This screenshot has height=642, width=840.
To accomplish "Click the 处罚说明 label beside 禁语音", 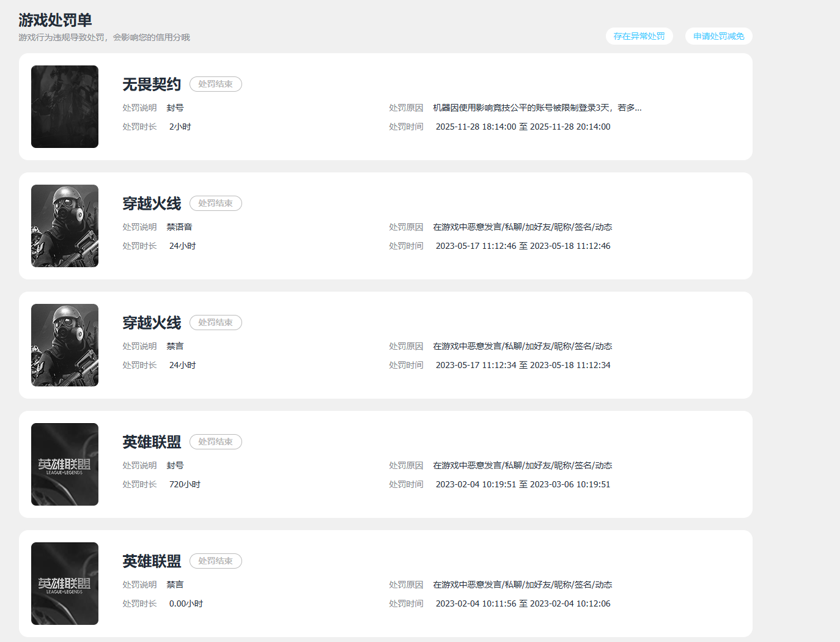I will pos(139,227).
